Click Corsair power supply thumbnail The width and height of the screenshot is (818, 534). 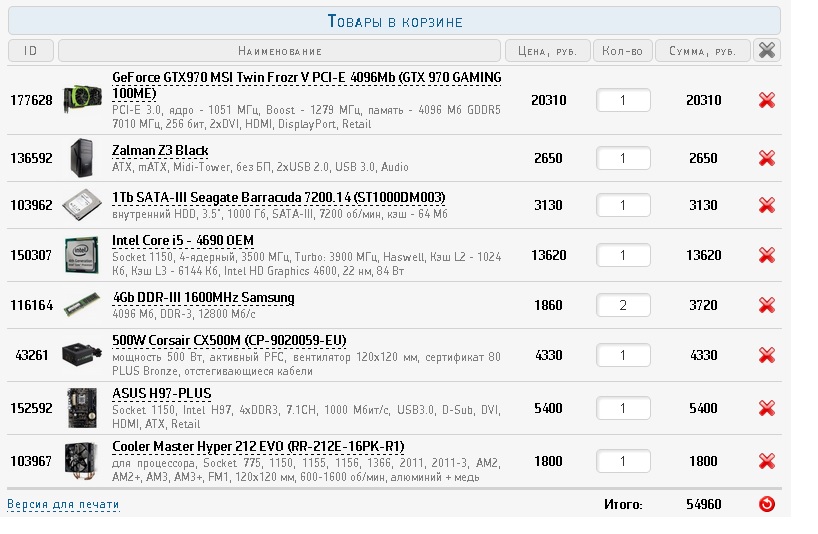82,355
